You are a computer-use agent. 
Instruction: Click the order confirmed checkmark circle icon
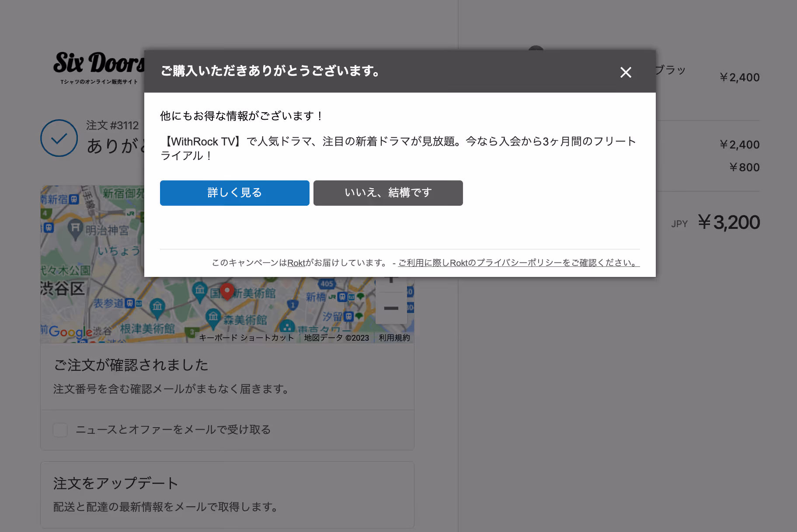pos(59,138)
